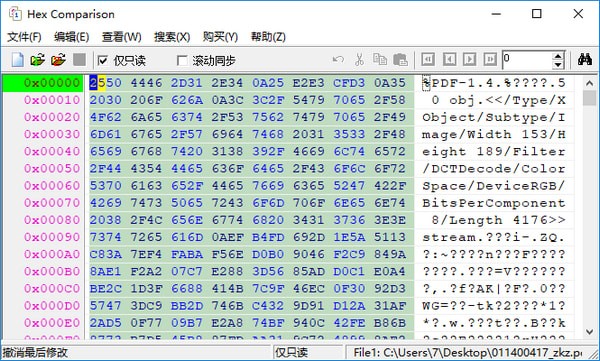Viewport: 600px width, 361px height.
Task: Click hex word 5247 in row 0x00060
Action: coord(349,186)
